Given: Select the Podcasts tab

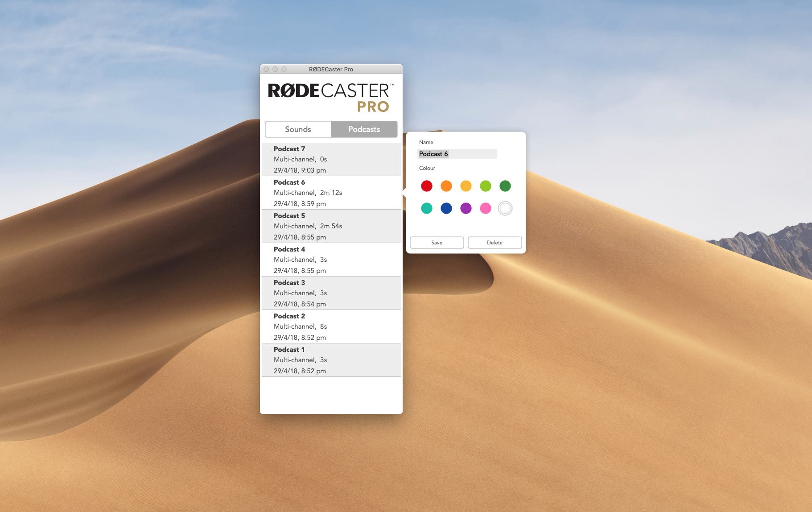Looking at the screenshot, I should [x=364, y=129].
